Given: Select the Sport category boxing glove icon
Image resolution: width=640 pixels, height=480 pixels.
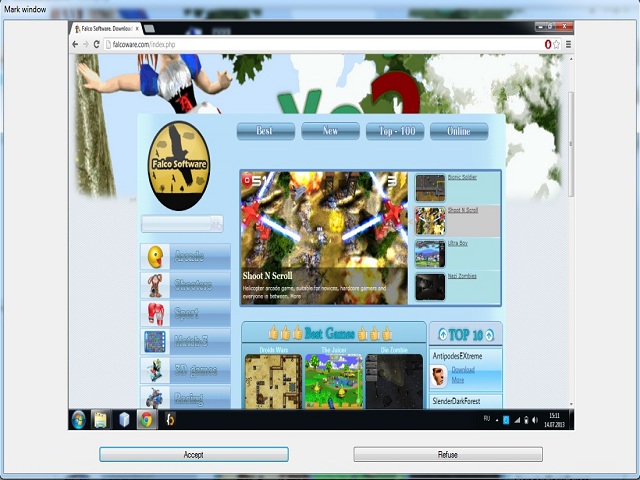Looking at the screenshot, I should point(156,314).
